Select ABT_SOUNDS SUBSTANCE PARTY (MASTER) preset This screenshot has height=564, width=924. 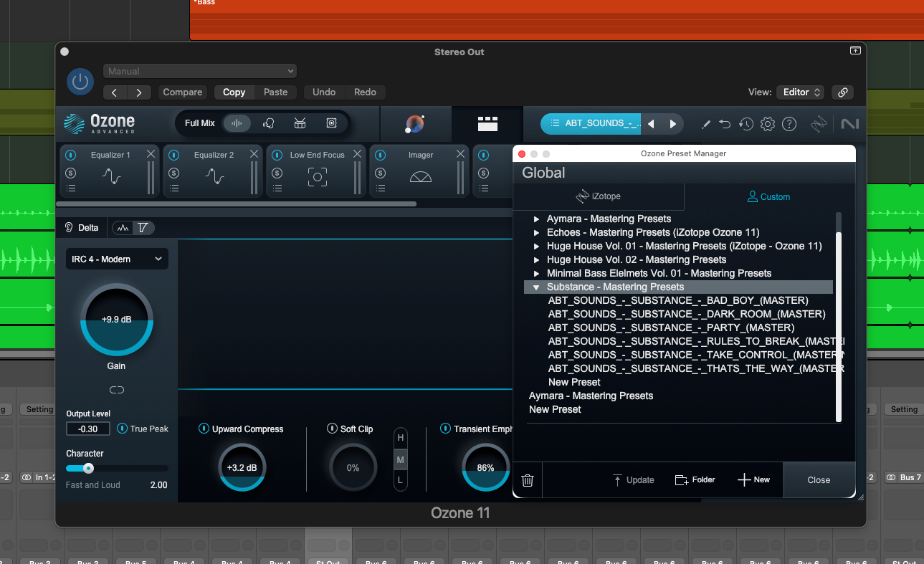(x=671, y=328)
